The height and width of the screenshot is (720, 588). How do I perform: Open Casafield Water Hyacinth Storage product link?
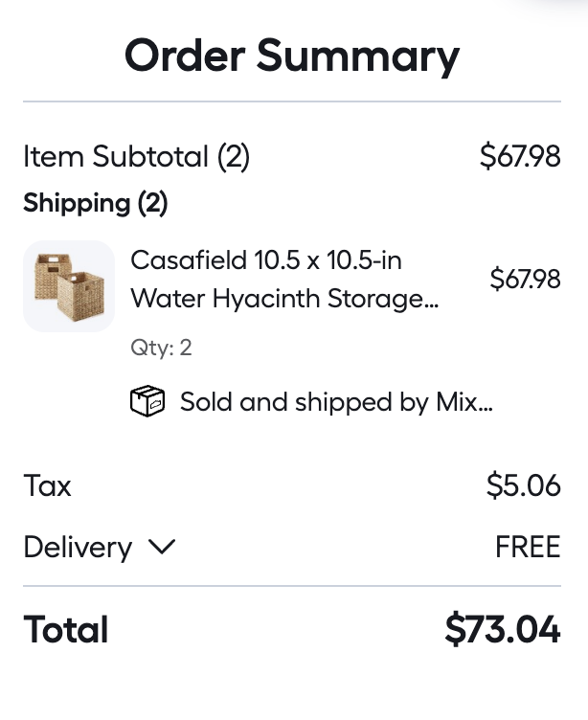coord(284,280)
